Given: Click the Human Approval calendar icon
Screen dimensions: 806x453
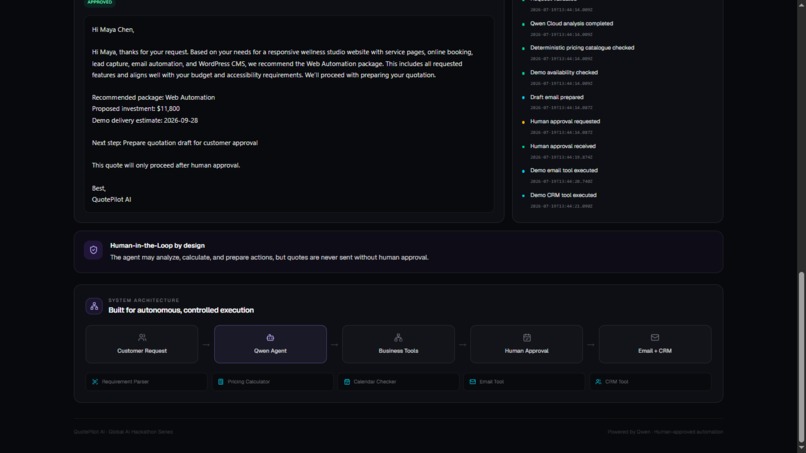Looking at the screenshot, I should (x=527, y=337).
